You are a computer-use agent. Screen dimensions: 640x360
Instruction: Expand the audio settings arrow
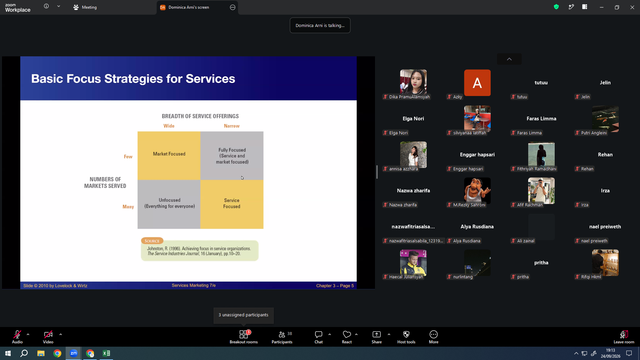tap(28, 334)
